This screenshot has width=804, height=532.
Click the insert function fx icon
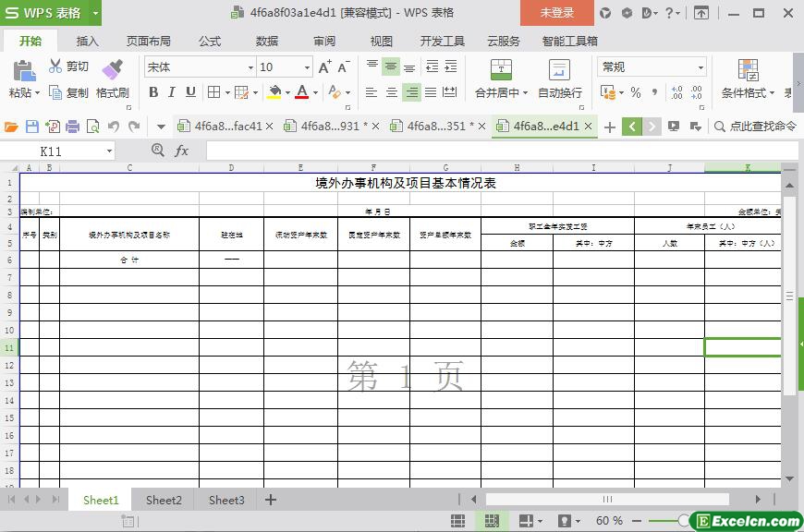click(182, 151)
